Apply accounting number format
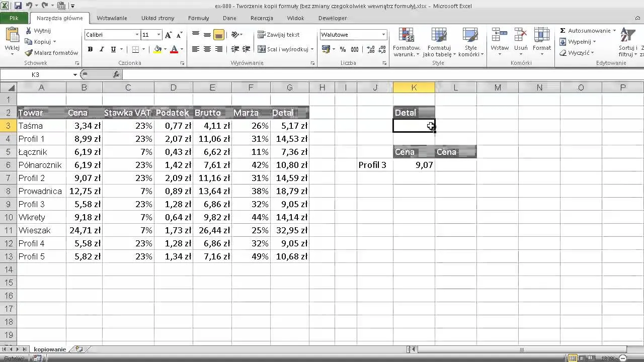 [326, 49]
